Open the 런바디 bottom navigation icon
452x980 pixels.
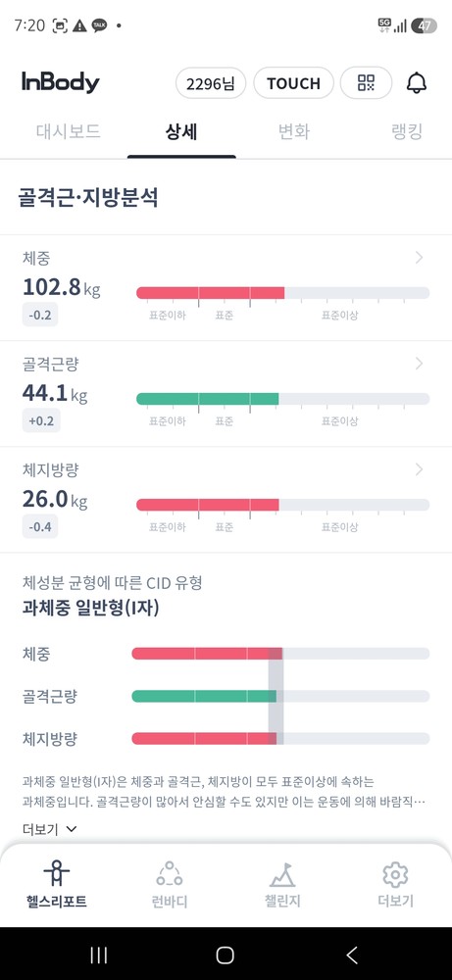[169, 874]
